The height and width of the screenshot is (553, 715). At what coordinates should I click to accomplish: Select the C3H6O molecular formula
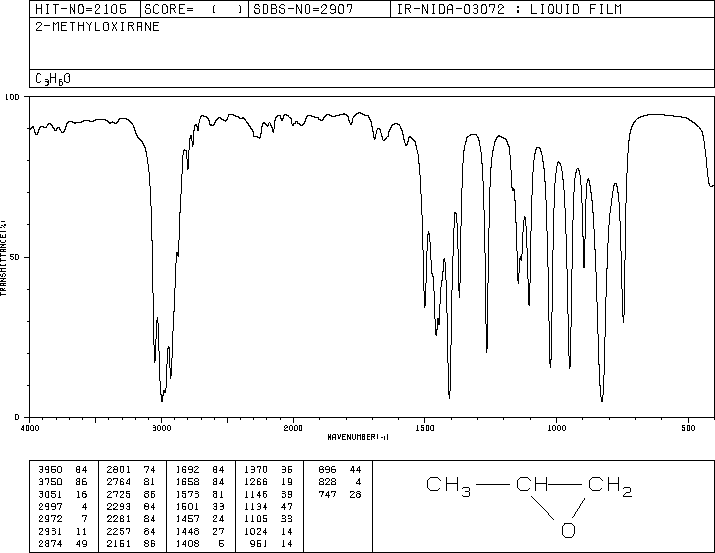click(x=53, y=79)
